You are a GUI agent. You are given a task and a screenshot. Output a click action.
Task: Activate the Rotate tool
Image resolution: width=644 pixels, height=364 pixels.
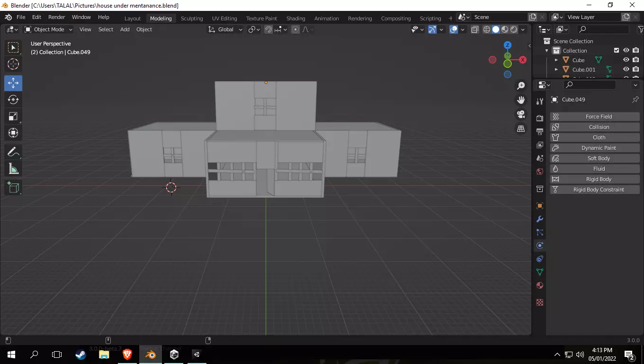[13, 100]
